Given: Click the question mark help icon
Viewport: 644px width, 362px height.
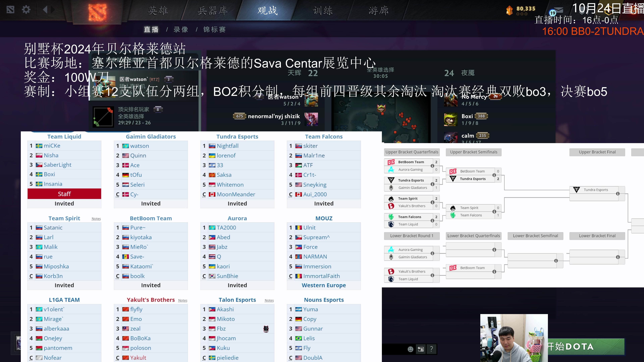Looking at the screenshot, I should point(432,349).
